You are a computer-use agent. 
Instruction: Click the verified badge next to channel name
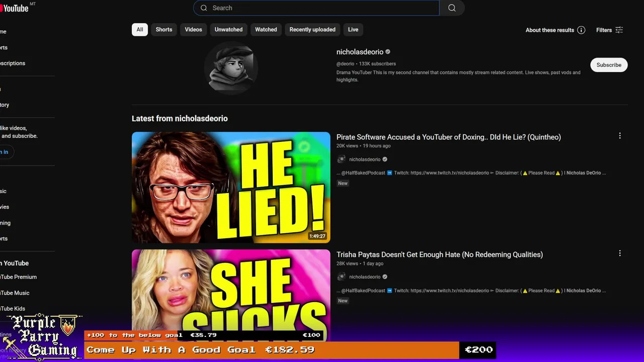388,52
